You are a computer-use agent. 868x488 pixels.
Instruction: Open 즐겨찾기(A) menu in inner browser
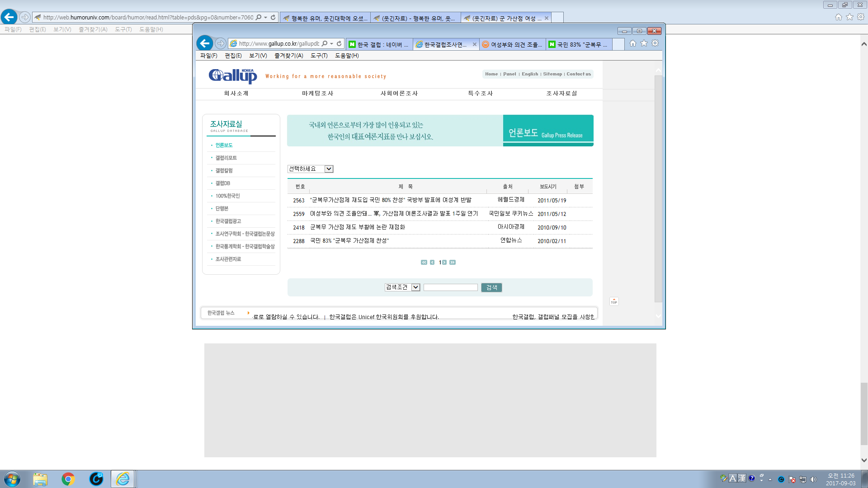click(x=288, y=56)
